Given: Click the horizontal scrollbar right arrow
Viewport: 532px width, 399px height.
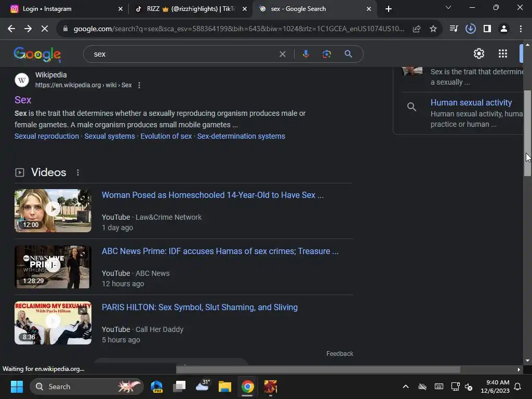Looking at the screenshot, I should (519, 369).
